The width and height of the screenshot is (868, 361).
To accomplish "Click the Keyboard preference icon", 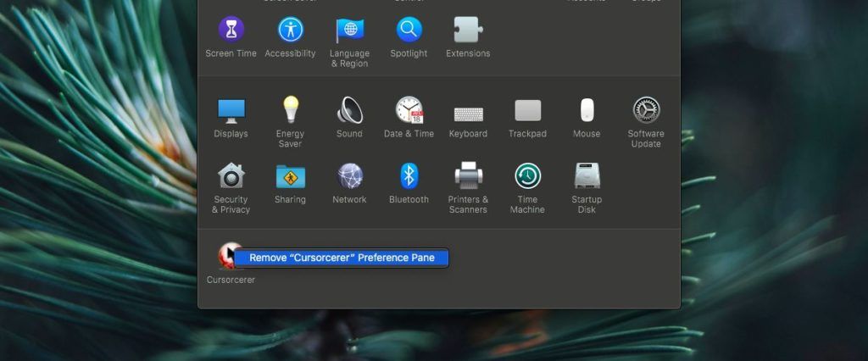I will (x=468, y=113).
